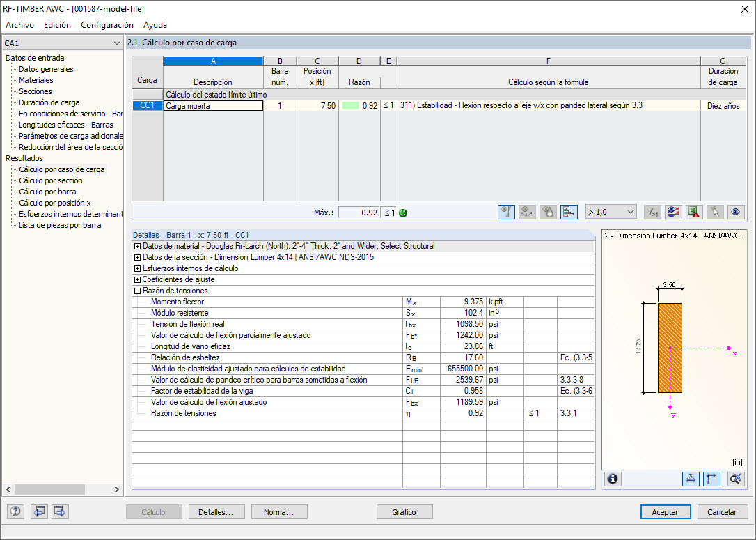Click the pick member in graphic cursor icon
The height and width of the screenshot is (540, 756).
(715, 212)
